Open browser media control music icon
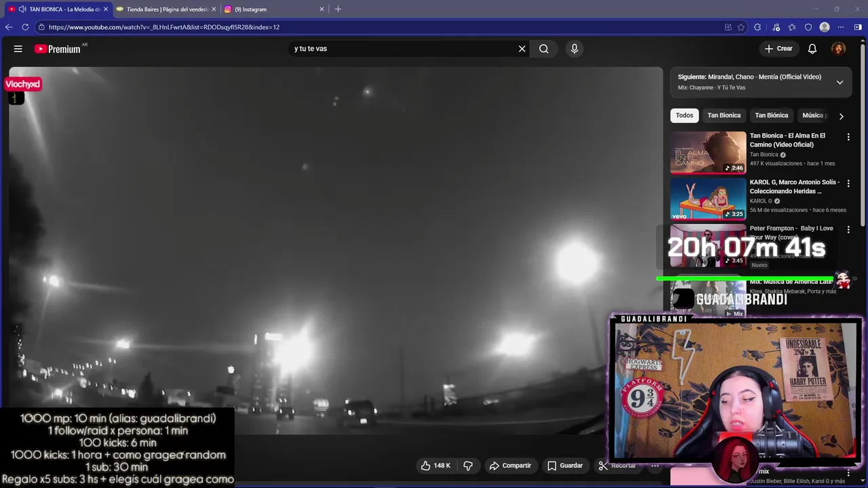The height and width of the screenshot is (488, 868). (776, 27)
